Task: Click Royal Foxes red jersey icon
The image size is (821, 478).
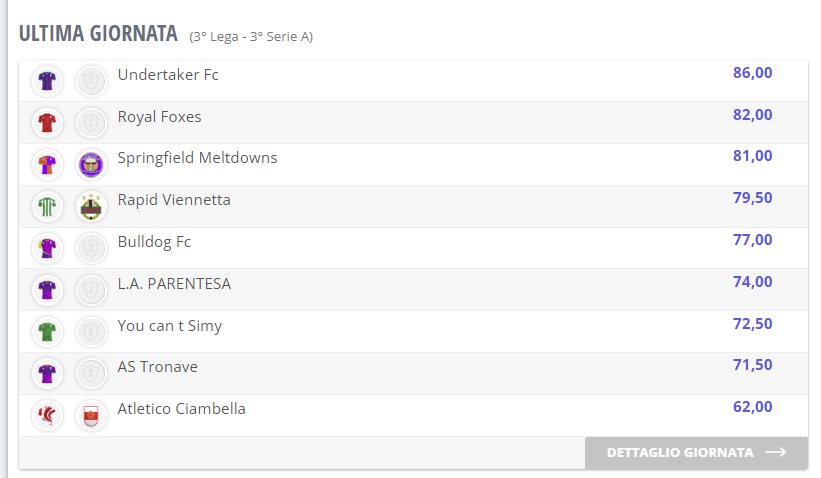Action: (x=47, y=122)
